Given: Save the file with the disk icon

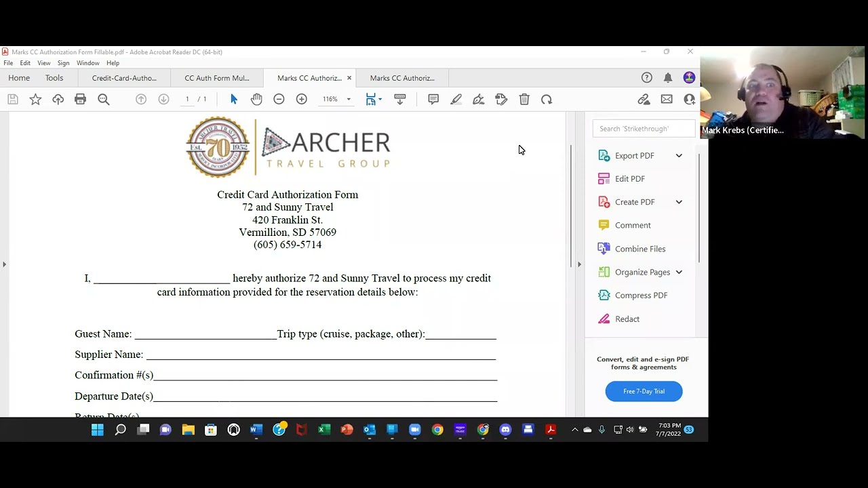Looking at the screenshot, I should point(12,100).
